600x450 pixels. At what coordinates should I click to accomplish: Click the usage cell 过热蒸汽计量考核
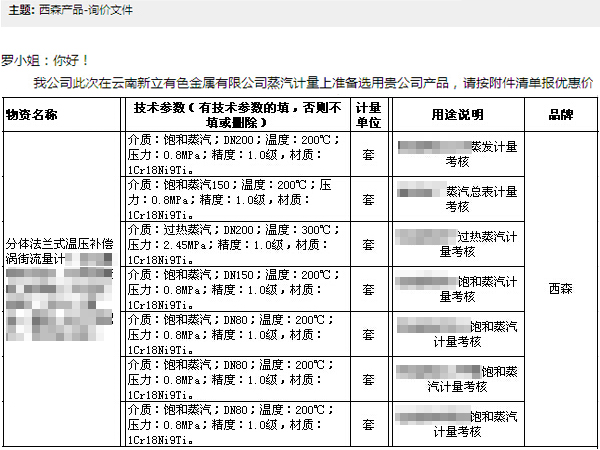456,244
